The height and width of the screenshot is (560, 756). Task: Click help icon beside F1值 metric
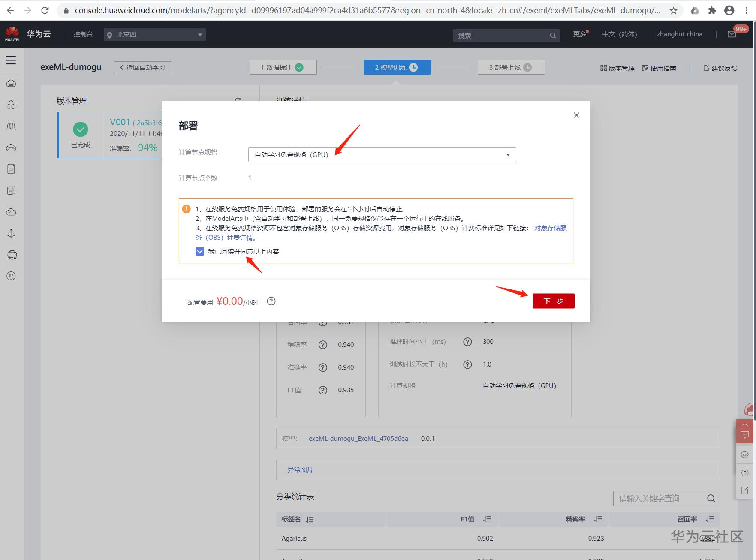pos(323,390)
